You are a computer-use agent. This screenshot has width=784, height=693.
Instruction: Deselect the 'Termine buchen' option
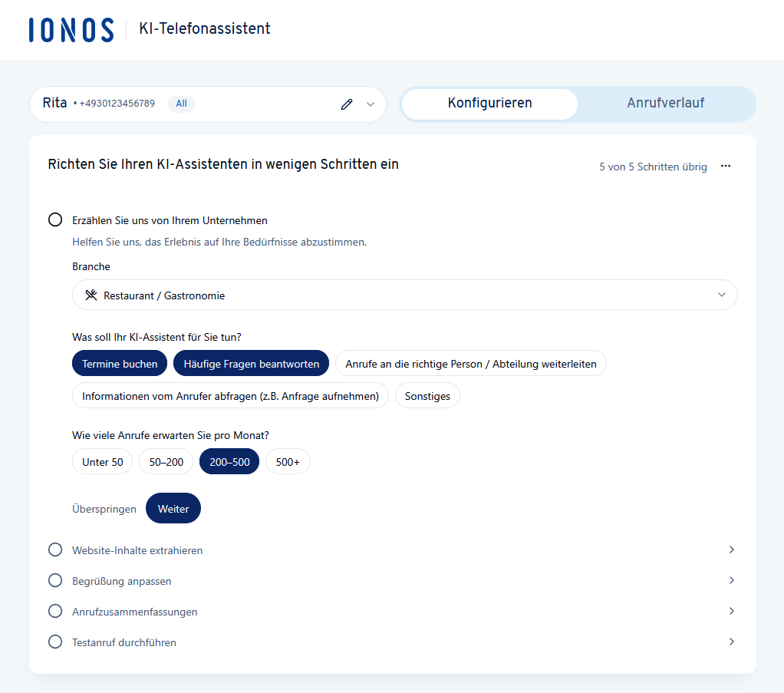[x=120, y=362]
